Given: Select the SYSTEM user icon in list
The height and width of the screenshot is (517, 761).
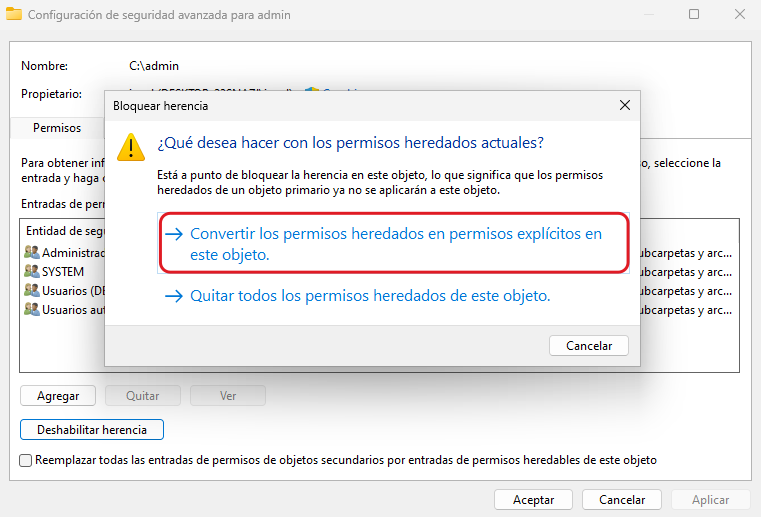Looking at the screenshot, I should pyautogui.click(x=32, y=272).
